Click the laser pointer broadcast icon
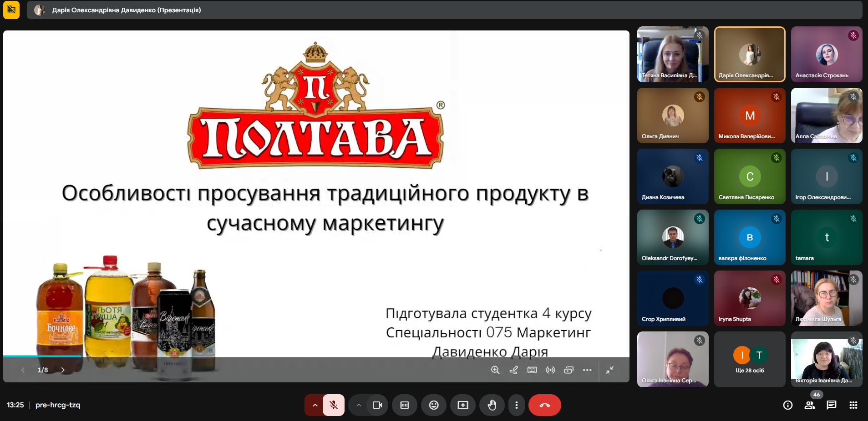This screenshot has height=421, width=868. 550,370
